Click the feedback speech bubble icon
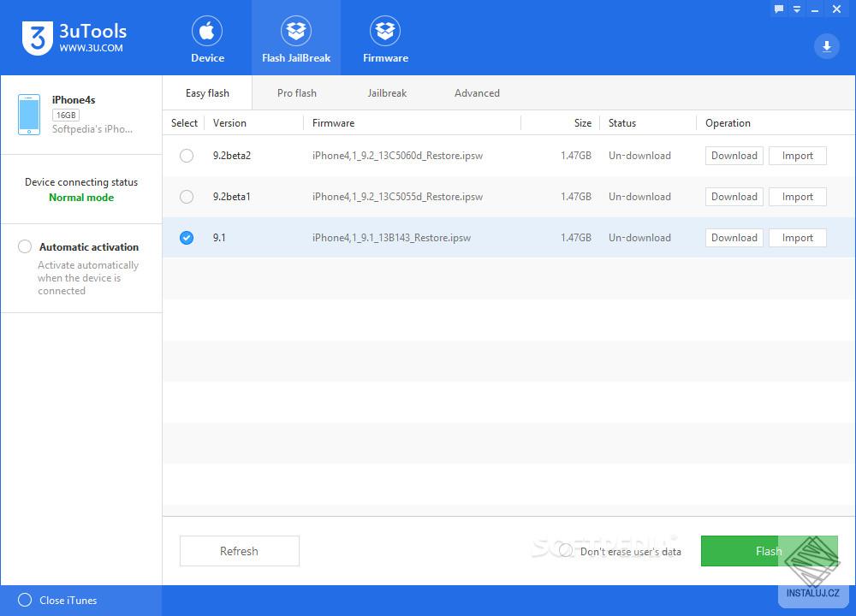Image resolution: width=856 pixels, height=616 pixels. 778,9
